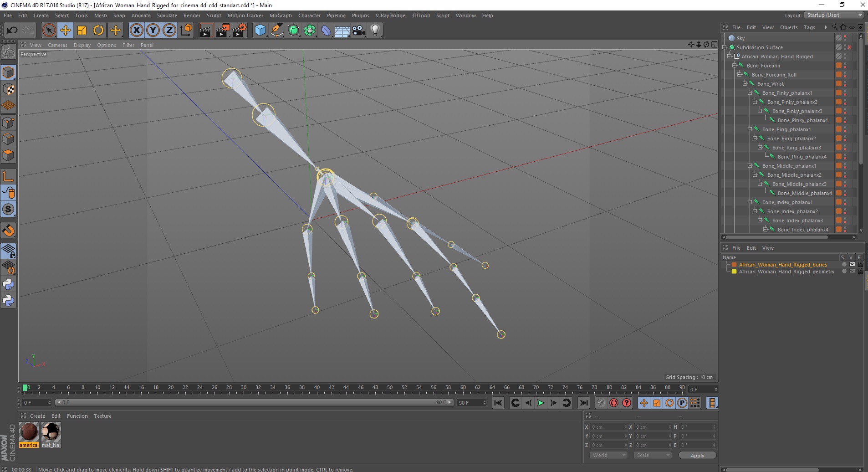Toggle Autokeying button
Image resolution: width=868 pixels, height=472 pixels.
click(614, 403)
